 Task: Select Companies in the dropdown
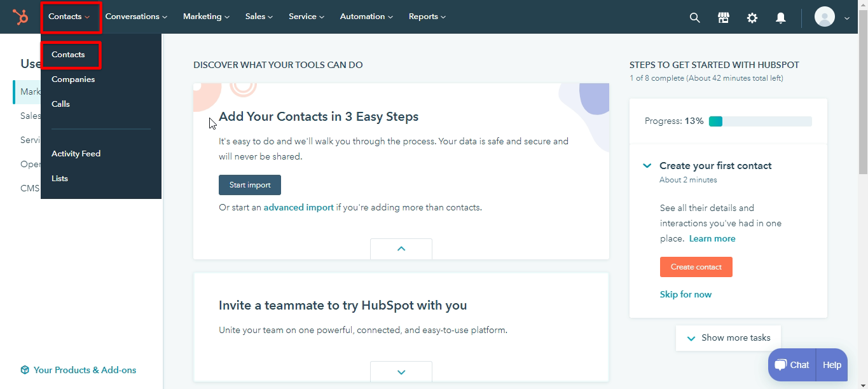click(73, 79)
